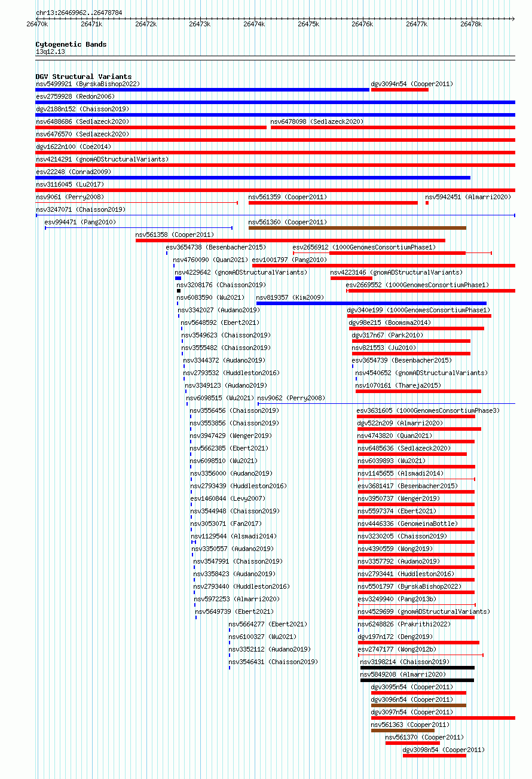Open nsv4229642 (gnomADStructuralVariants) variant
This screenshot has height=779, width=532.
coord(241,272)
